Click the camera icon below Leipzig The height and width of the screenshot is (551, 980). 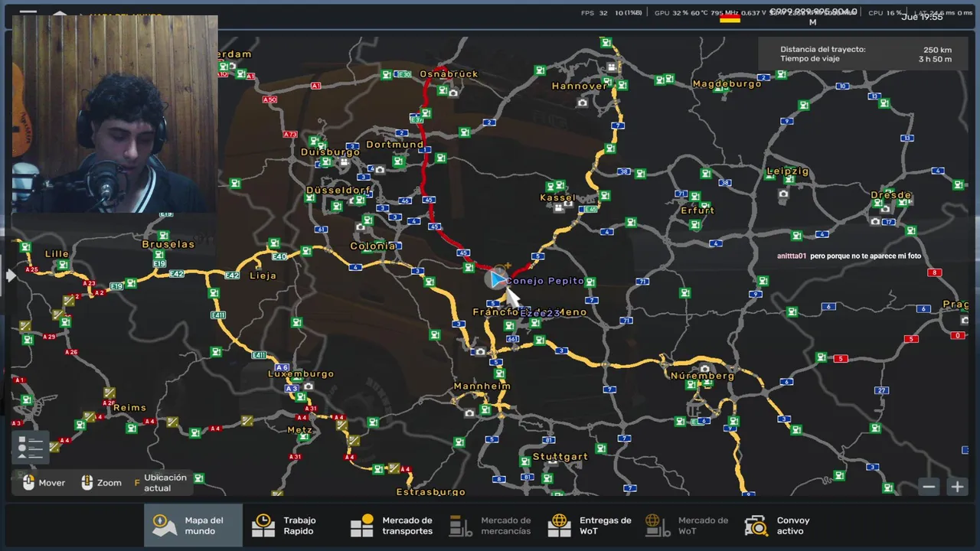(x=783, y=194)
